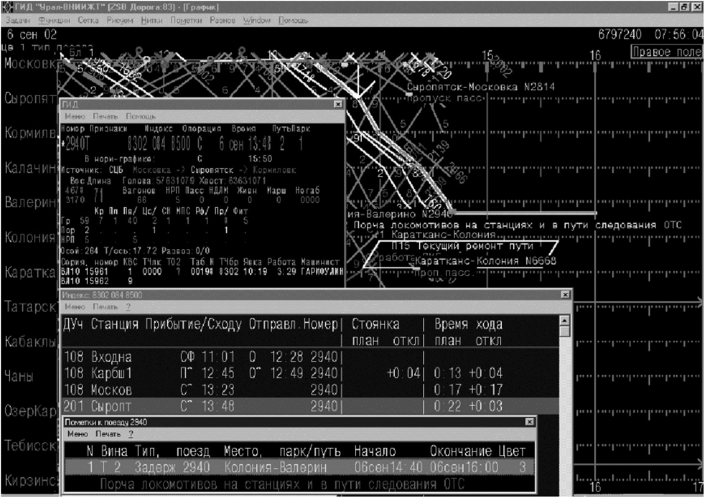The image size is (705, 498).
Task: Open the Window menu
Action: coord(257,20)
